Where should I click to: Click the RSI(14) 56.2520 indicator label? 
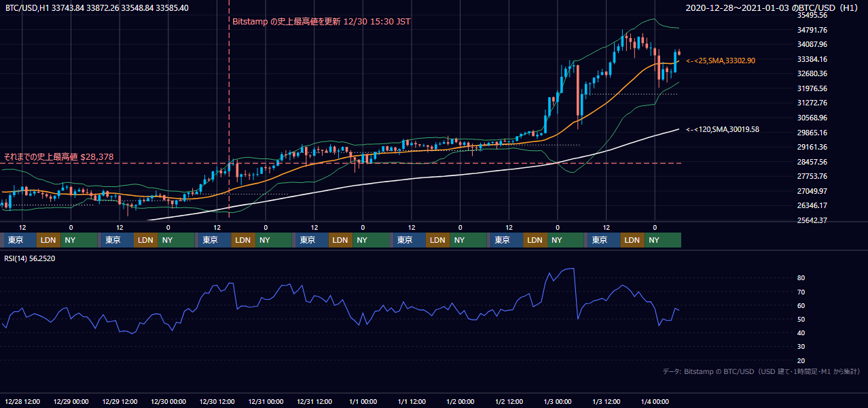(x=30, y=258)
